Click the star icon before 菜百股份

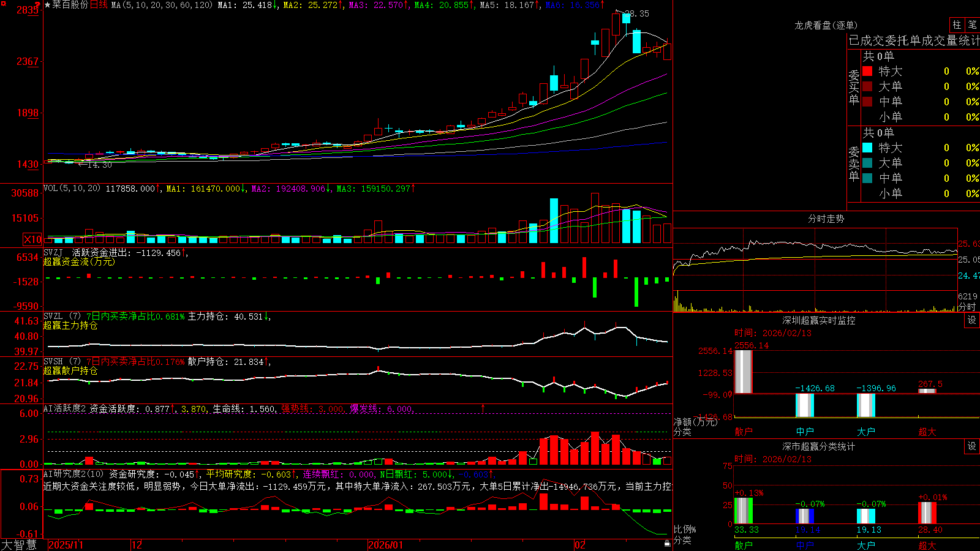click(48, 5)
